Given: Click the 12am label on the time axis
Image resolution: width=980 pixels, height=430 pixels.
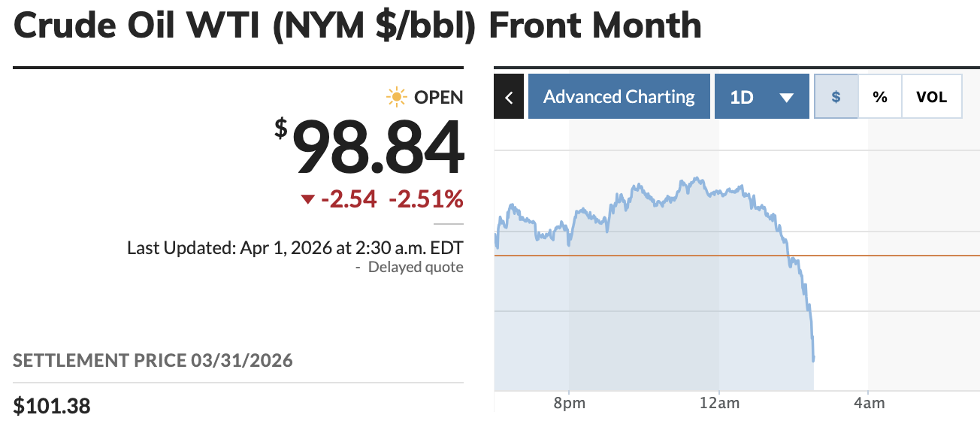Looking at the screenshot, I should click(x=718, y=403).
